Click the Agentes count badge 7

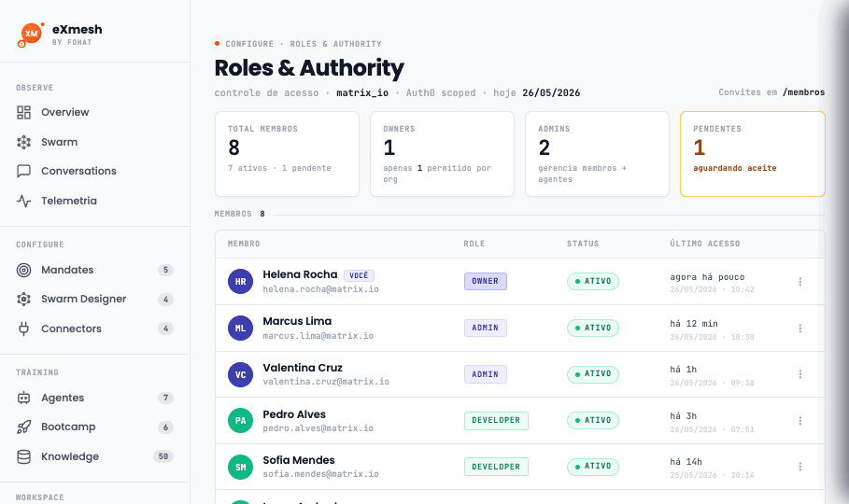click(x=165, y=398)
